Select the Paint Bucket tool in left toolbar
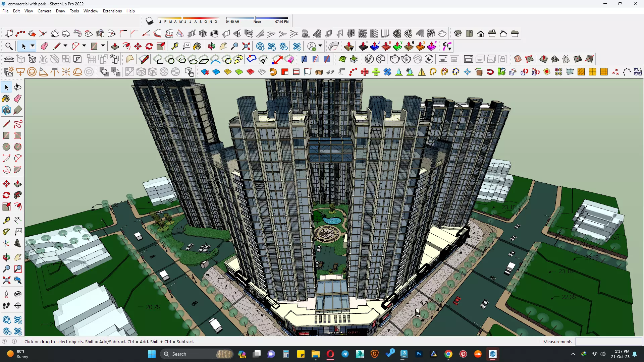 pyautogui.click(x=6, y=99)
